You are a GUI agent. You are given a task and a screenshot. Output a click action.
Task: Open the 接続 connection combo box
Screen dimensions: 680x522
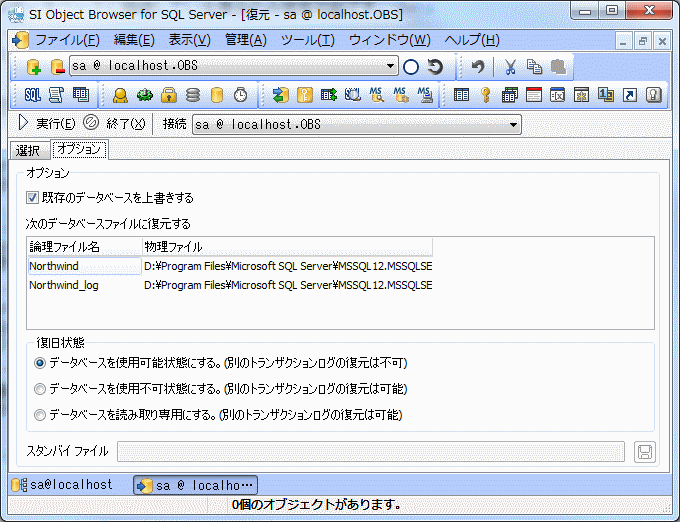tap(514, 125)
